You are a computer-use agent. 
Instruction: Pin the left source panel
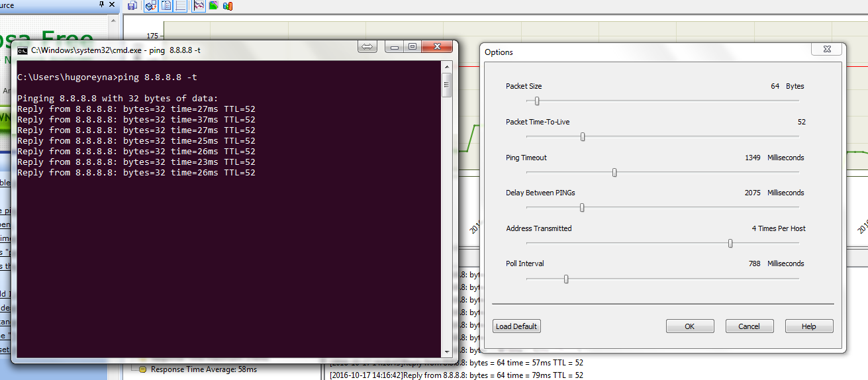[x=101, y=4]
